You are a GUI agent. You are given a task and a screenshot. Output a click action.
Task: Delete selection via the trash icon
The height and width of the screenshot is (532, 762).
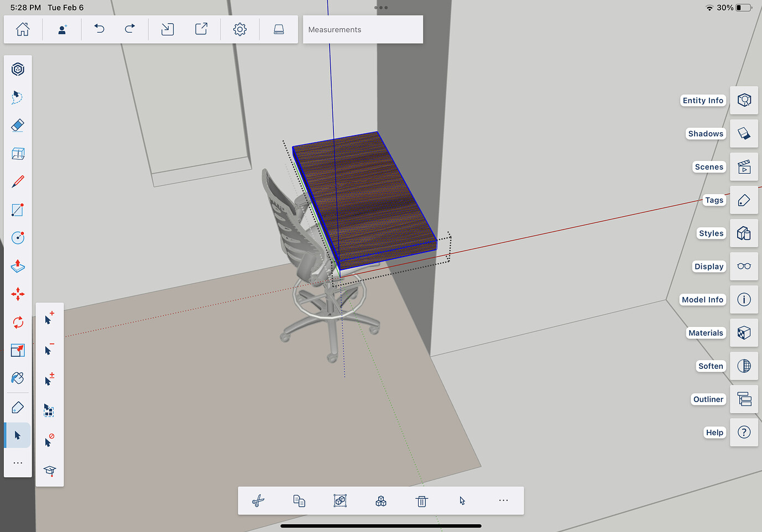click(x=421, y=500)
